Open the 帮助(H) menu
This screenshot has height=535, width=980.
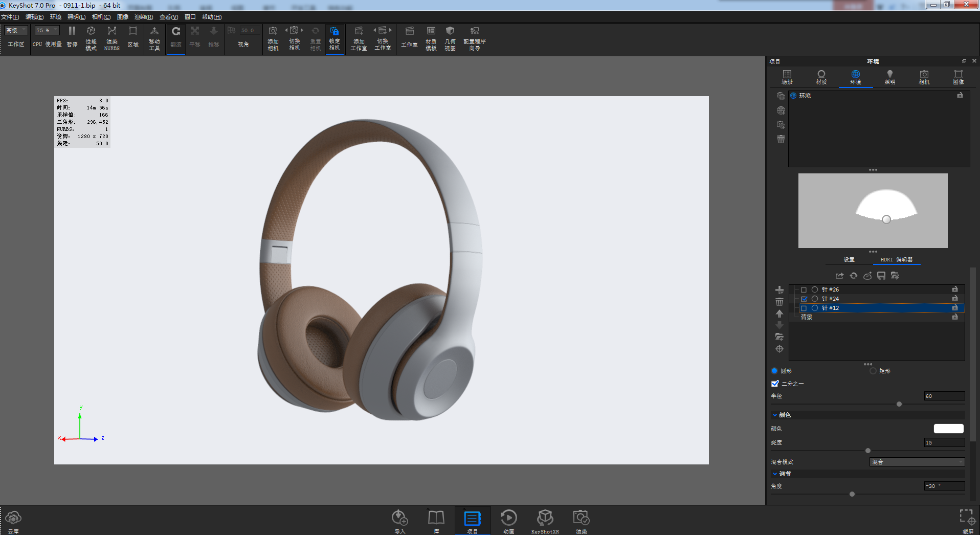[212, 17]
